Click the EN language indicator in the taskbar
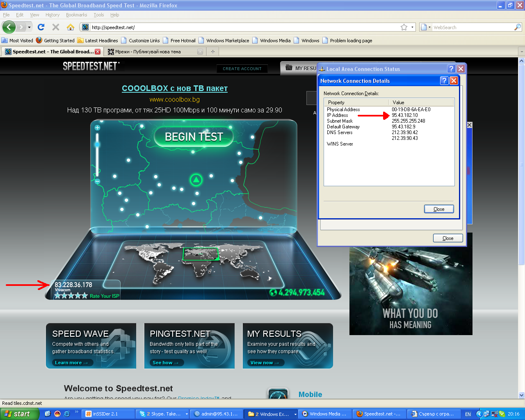This screenshot has width=525, height=420. coord(468,414)
